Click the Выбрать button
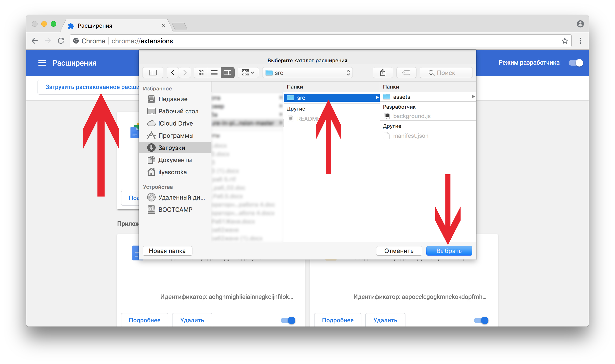Screen dimensions: 615x364 449,251
